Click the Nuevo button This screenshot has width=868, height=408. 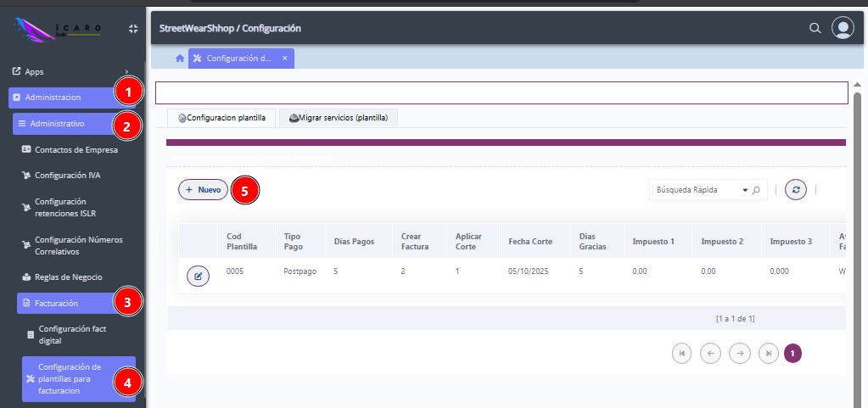point(204,190)
